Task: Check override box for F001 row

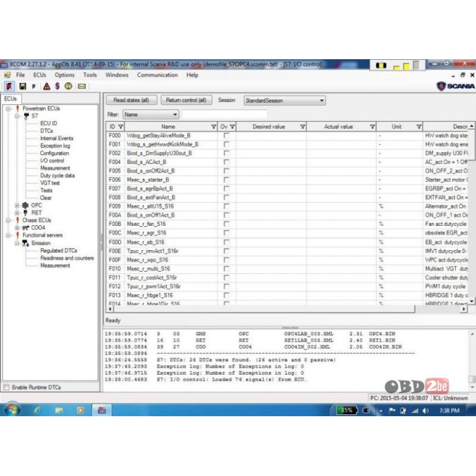Action: pos(226,145)
